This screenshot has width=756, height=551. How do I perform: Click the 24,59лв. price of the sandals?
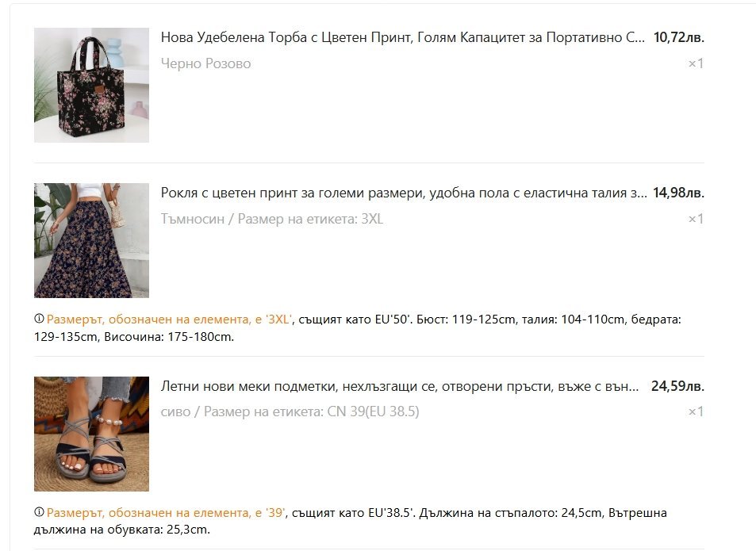click(678, 386)
